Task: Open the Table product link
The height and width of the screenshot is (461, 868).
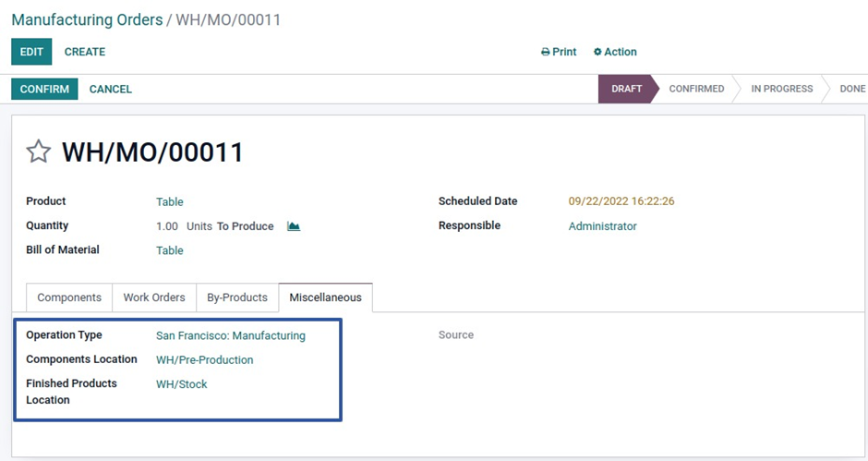Action: [170, 201]
